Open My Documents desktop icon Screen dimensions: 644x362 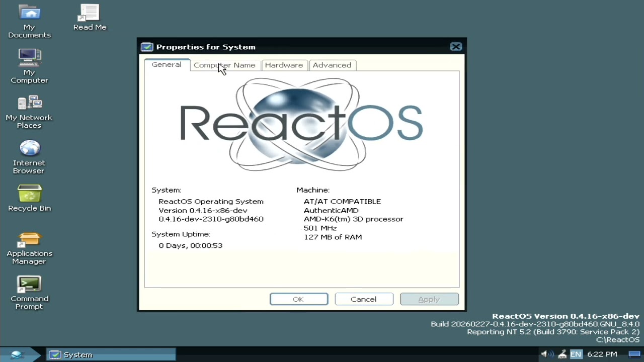coord(29,21)
